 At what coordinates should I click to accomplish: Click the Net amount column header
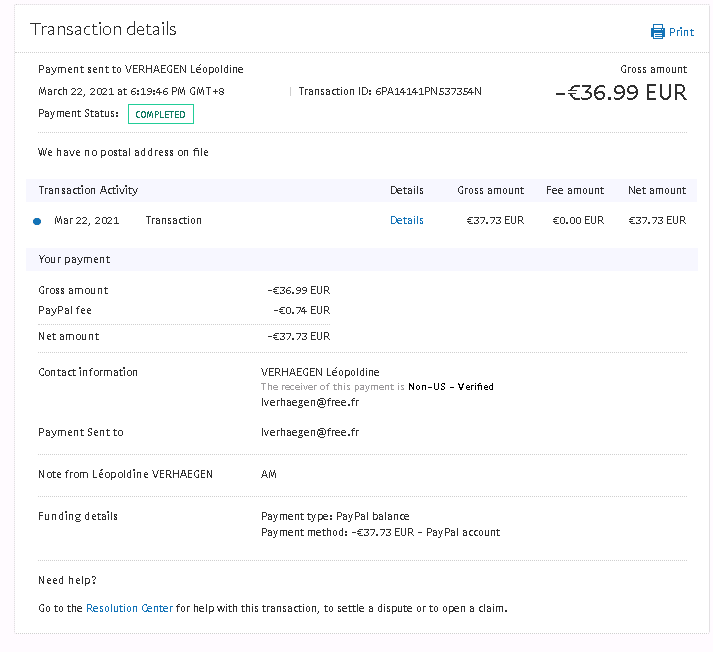click(656, 190)
